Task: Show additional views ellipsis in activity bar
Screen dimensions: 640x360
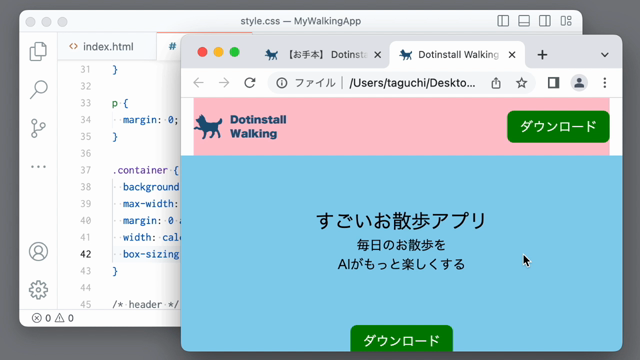Action: tap(38, 167)
